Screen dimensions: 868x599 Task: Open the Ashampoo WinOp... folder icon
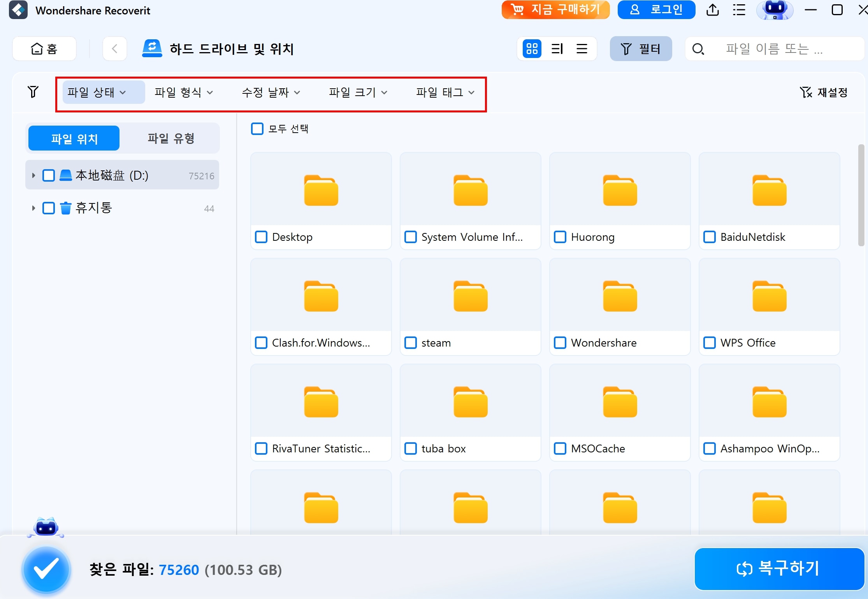point(770,402)
